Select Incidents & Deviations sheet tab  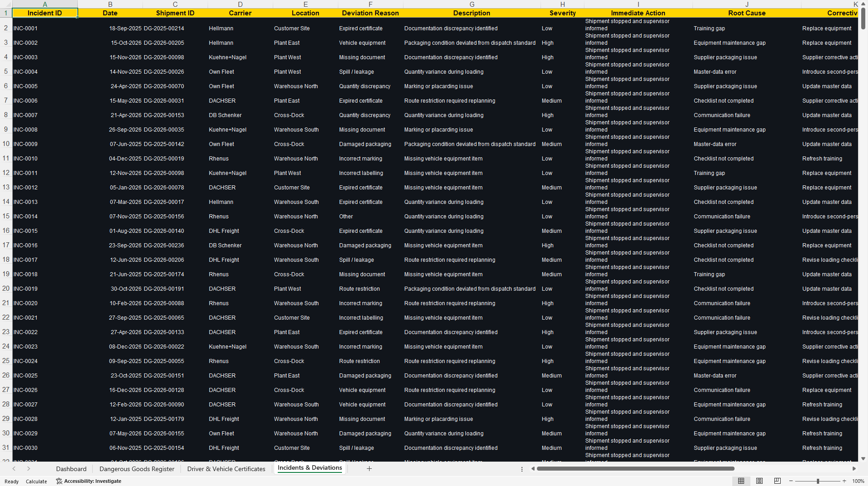pos(310,468)
